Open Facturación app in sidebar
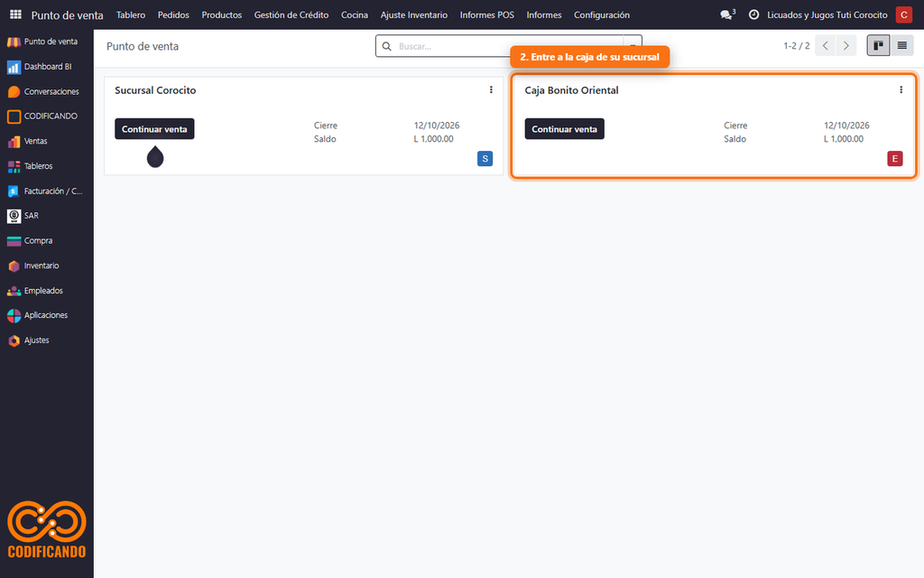 tap(47, 191)
